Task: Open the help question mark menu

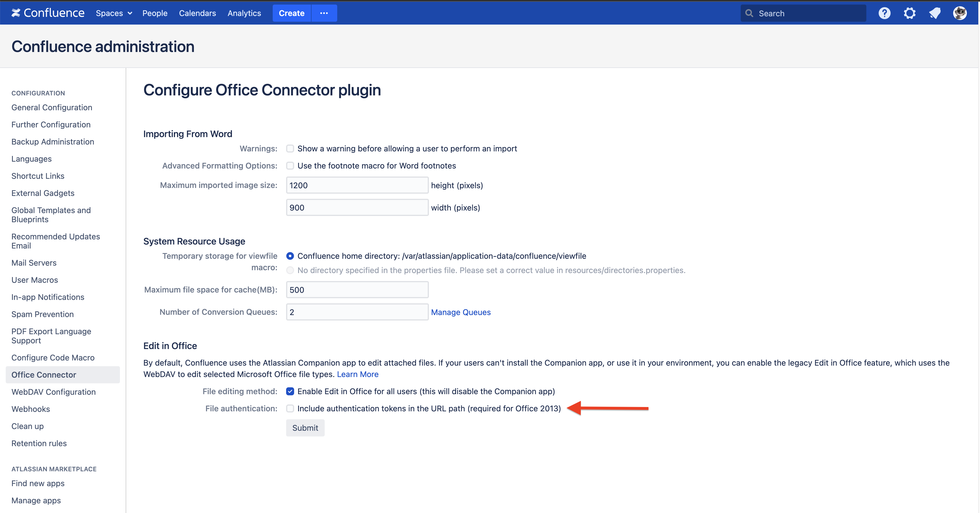Action: [x=884, y=13]
